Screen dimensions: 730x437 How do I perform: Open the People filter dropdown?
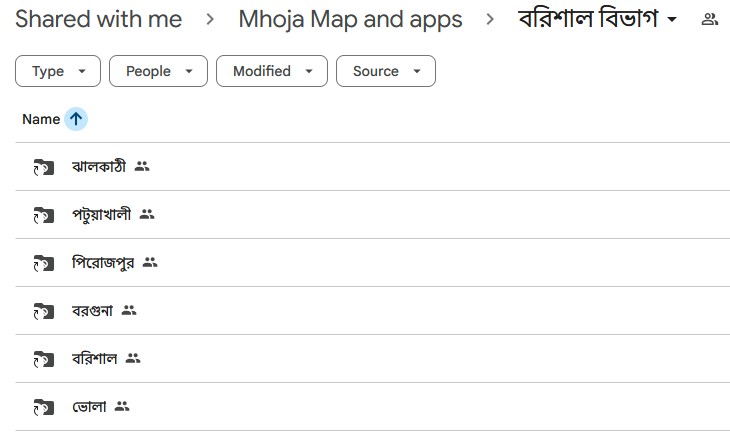click(x=158, y=71)
